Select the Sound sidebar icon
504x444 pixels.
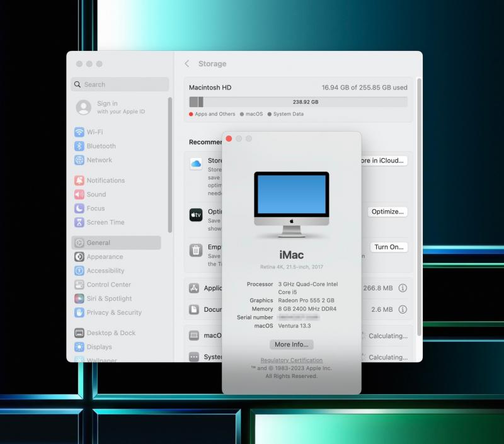pos(79,195)
